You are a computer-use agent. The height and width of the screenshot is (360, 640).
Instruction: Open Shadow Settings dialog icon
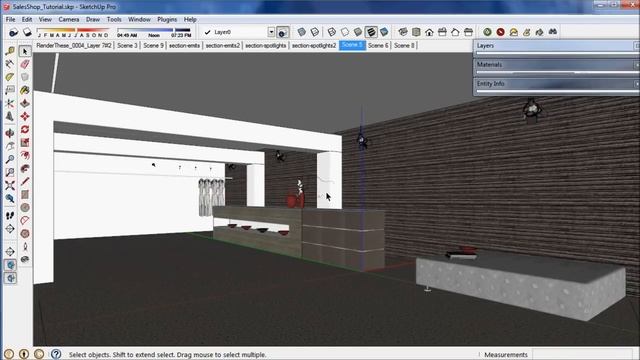point(13,32)
